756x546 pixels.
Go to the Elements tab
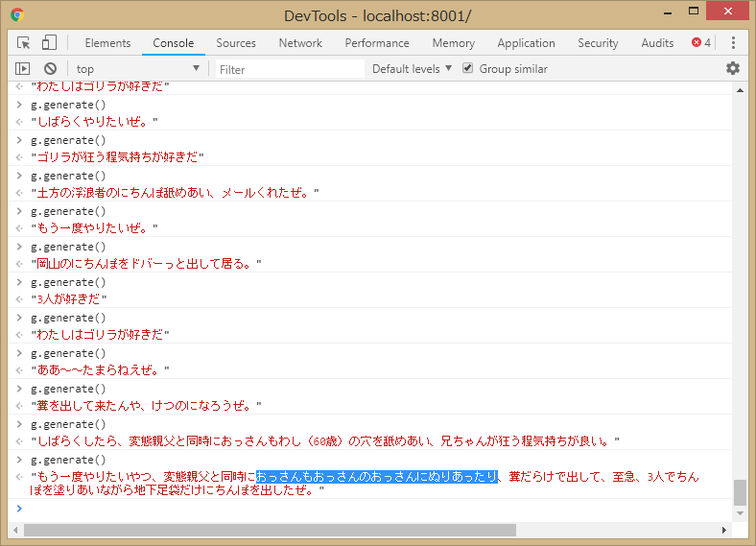coord(107,43)
